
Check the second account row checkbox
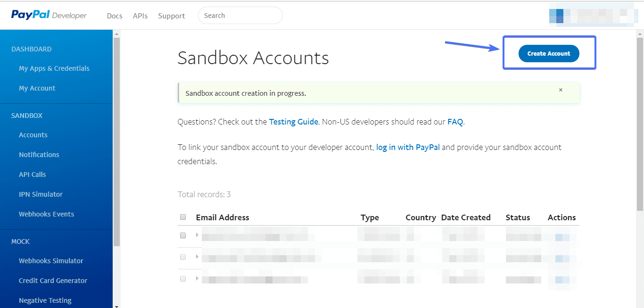(x=183, y=257)
